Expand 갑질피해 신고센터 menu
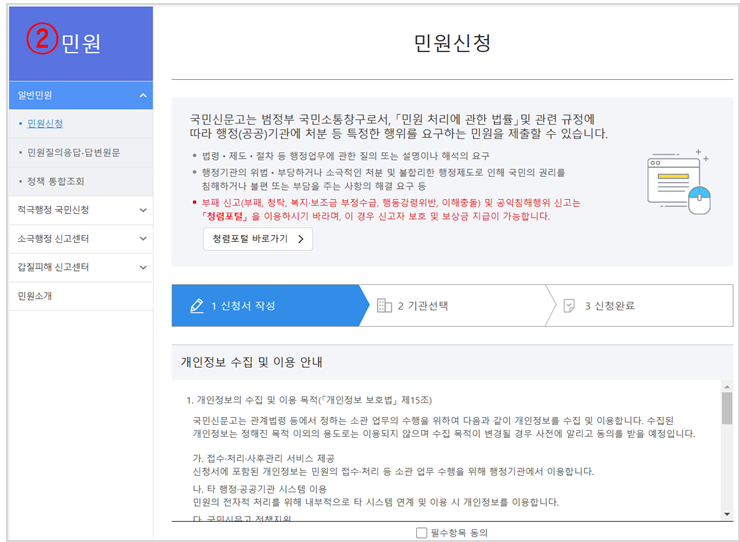Screen dimensions: 740x542 click(143, 267)
